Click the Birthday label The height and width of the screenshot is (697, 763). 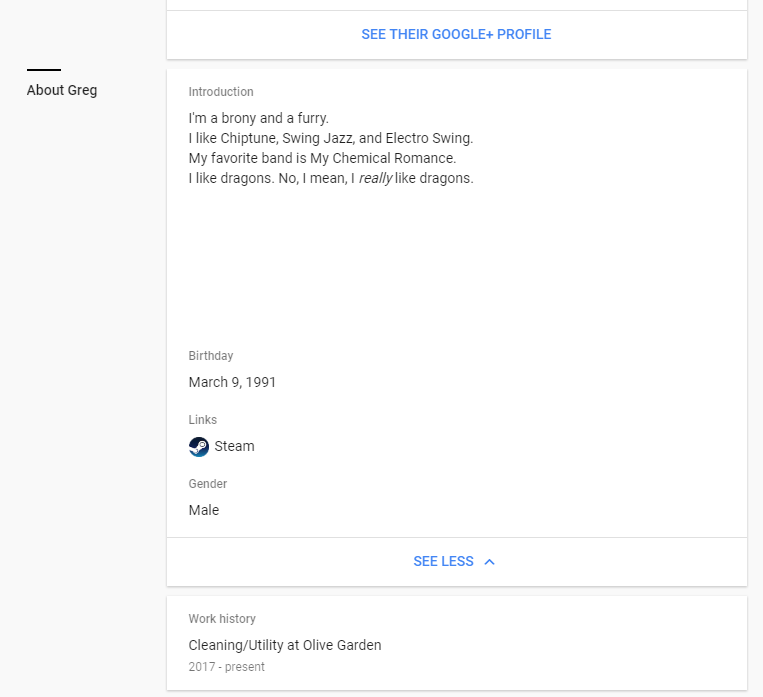(211, 356)
